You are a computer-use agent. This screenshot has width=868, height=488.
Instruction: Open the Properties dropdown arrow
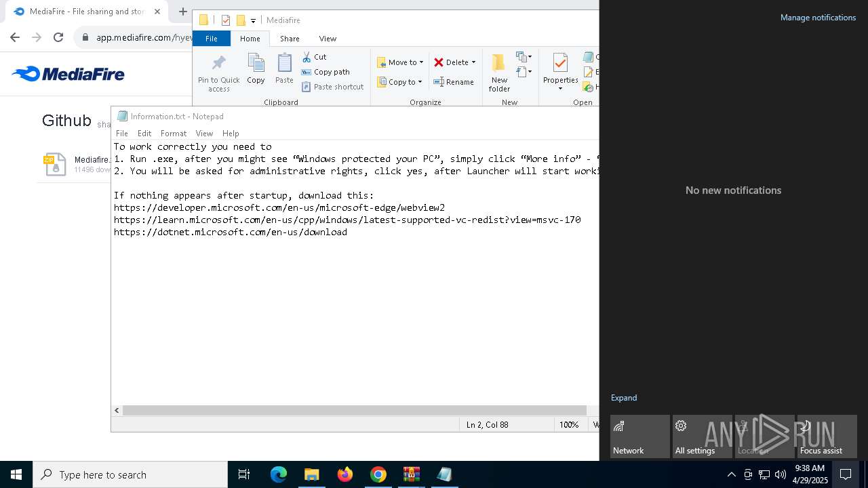point(560,89)
